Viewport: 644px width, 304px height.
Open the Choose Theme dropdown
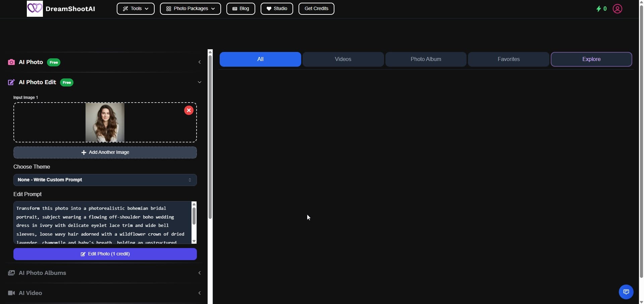tap(105, 180)
